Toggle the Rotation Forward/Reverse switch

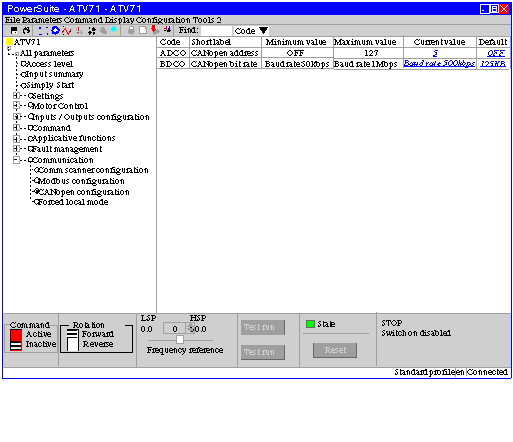tap(72, 340)
